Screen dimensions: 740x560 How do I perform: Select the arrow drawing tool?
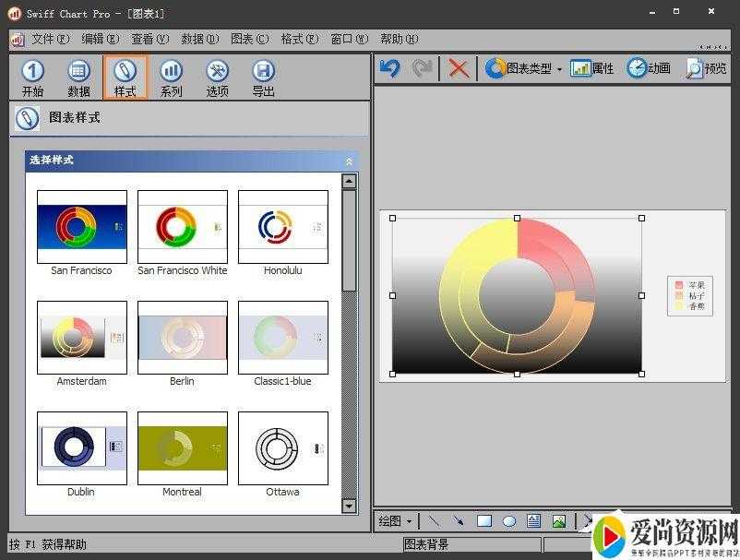[x=459, y=521]
